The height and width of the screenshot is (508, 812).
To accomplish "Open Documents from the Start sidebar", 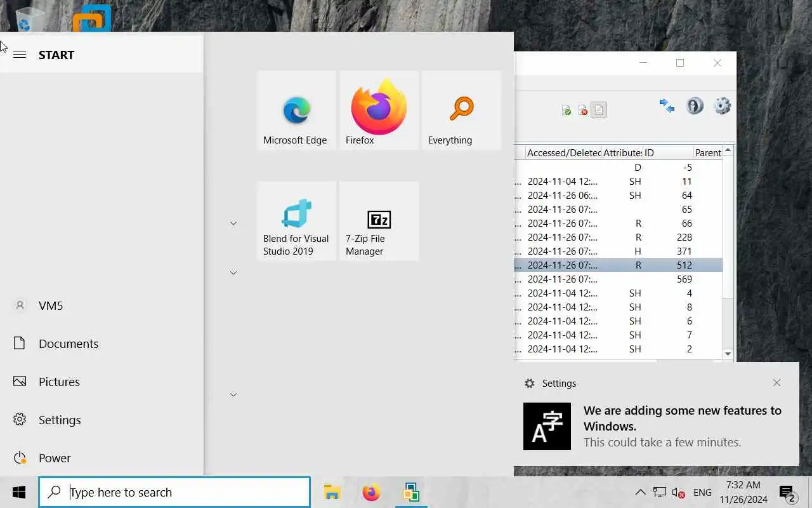I will pyautogui.click(x=101, y=344).
